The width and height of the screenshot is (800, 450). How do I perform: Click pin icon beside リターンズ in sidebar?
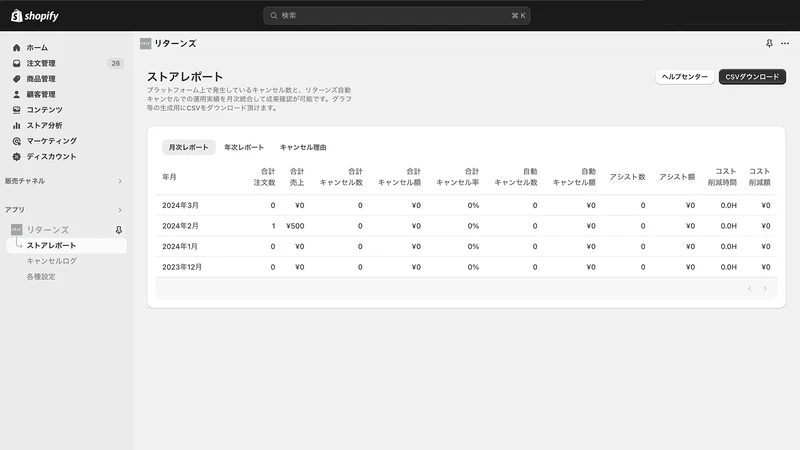tap(118, 230)
